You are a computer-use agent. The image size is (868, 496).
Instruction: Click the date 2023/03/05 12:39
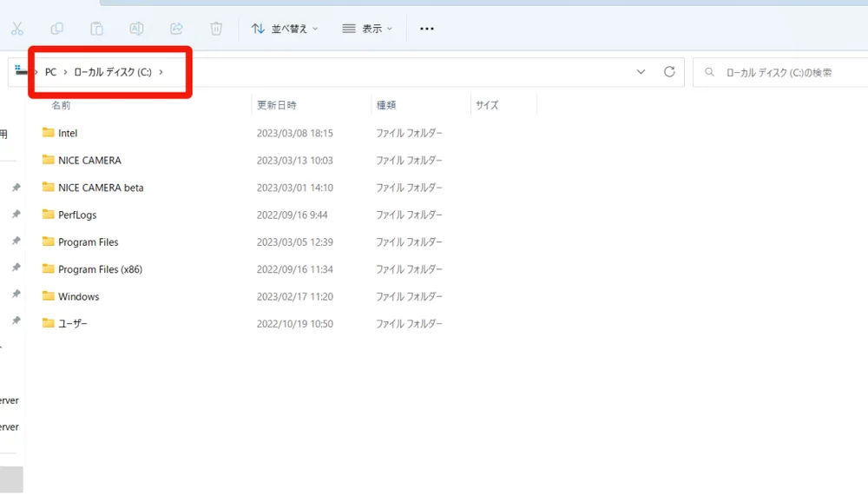tap(295, 242)
